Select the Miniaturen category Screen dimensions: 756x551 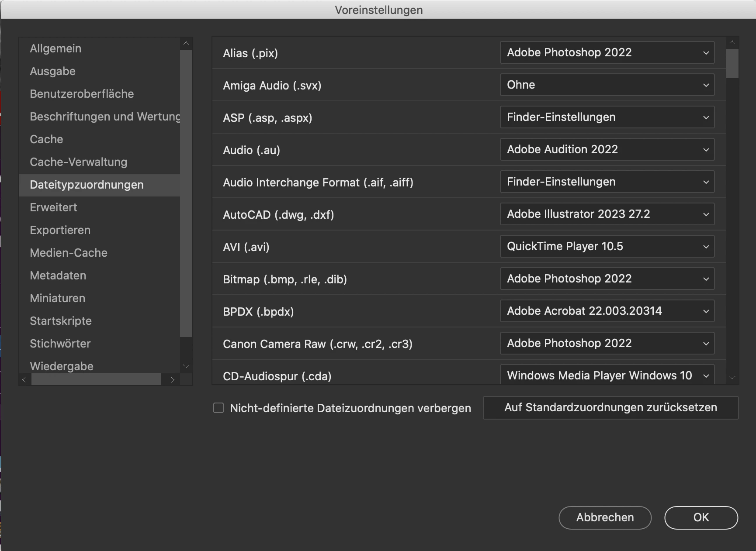[100, 298]
